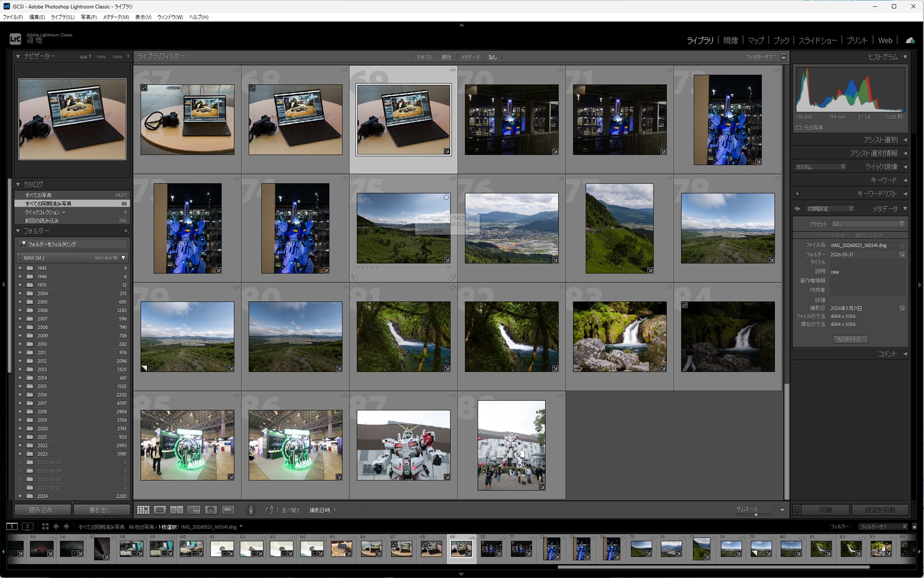This screenshot has height=578, width=924.
Task: Collapse the カタログ panel
Action: 18,184
